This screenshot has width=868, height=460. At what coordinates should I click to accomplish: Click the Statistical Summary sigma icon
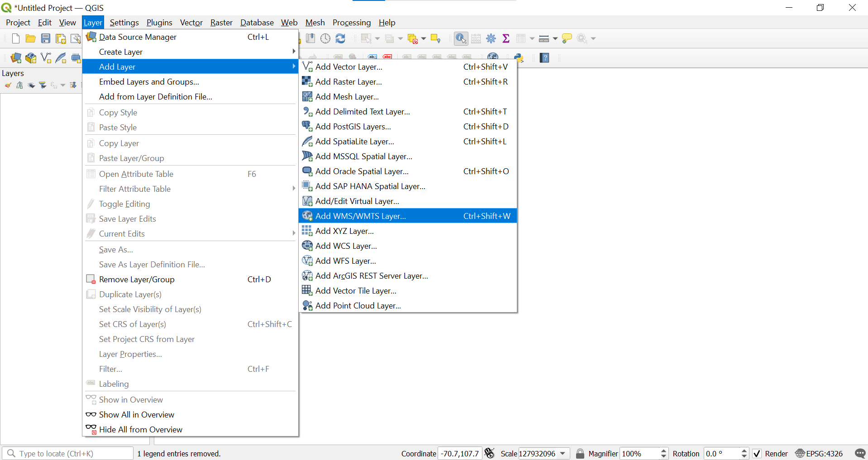[506, 39]
